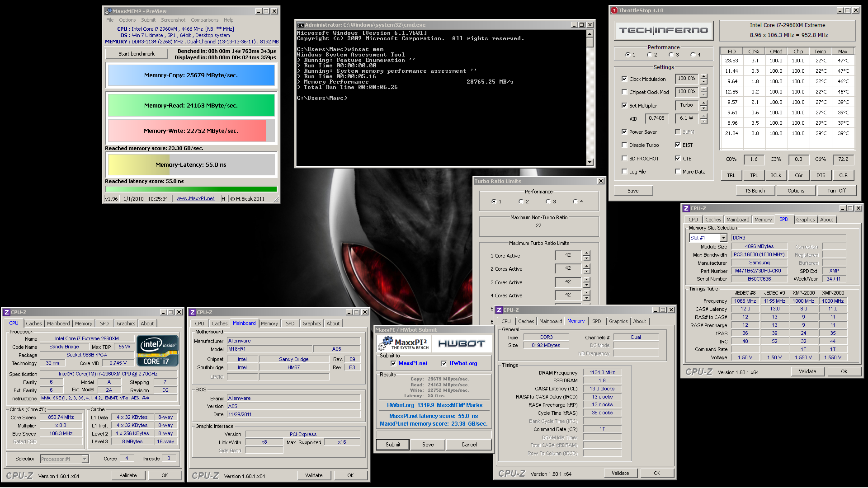This screenshot has width=868, height=488.
Task: Click the BCLK button in ThrottleStop
Action: [x=776, y=175]
